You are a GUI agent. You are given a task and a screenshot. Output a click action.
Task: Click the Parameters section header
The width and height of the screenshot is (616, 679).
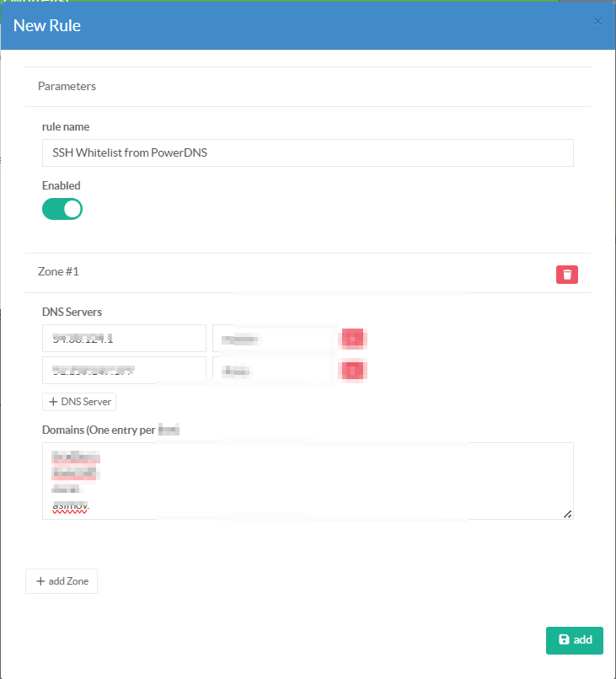tap(67, 86)
